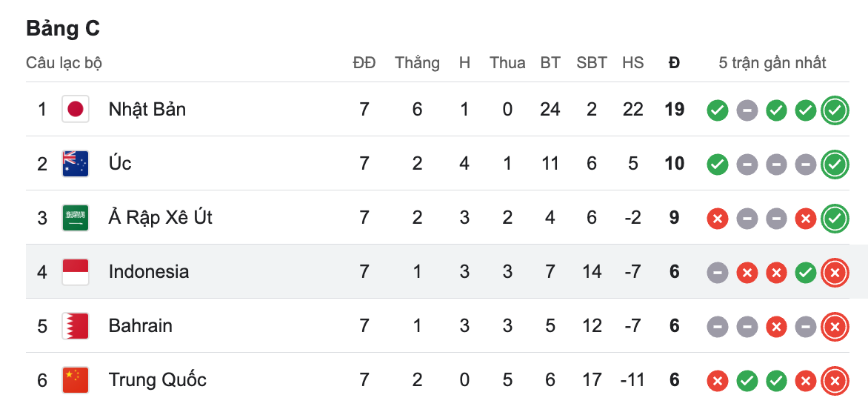Click Bahrain's first draw icon
Image resolution: width=868 pixels, height=415 pixels.
click(x=717, y=327)
